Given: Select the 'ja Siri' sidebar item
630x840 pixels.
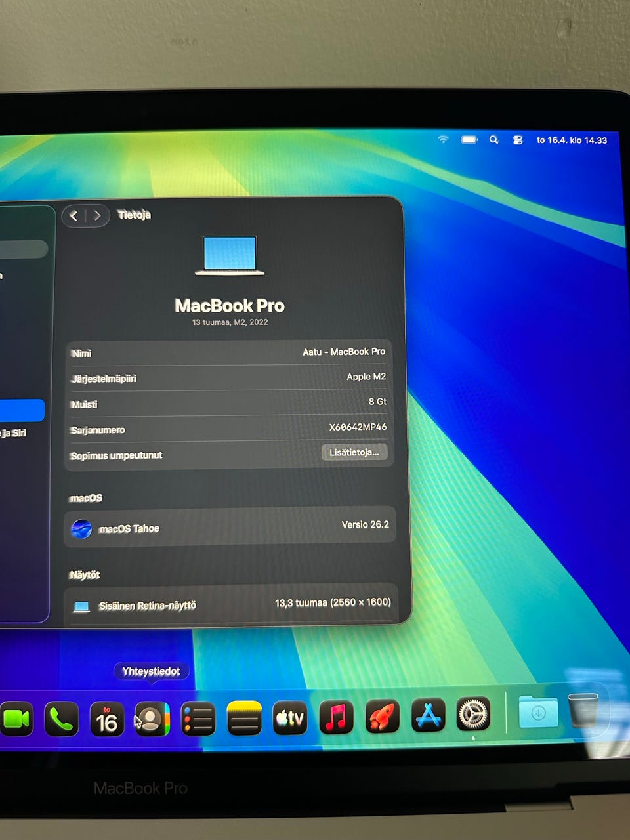Looking at the screenshot, I should click(13, 433).
